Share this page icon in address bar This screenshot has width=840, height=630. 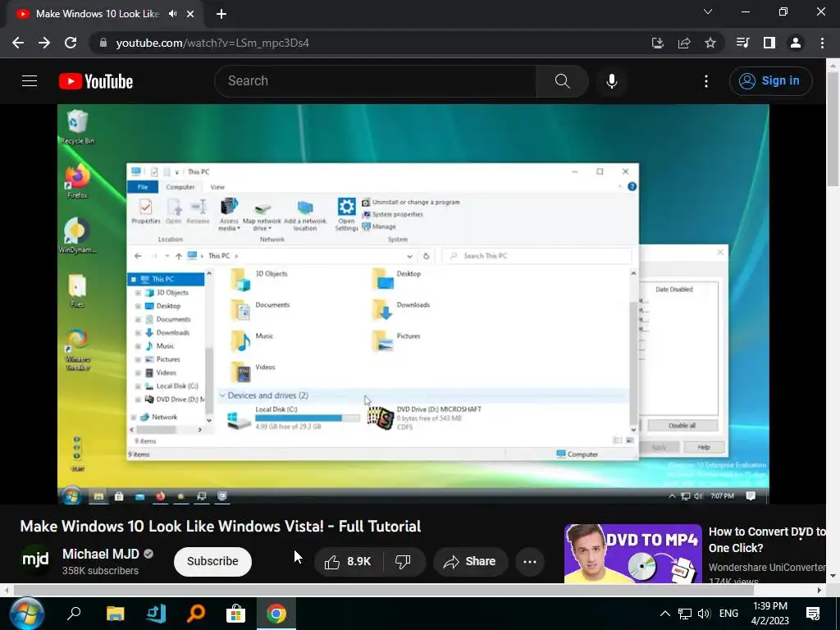(684, 43)
